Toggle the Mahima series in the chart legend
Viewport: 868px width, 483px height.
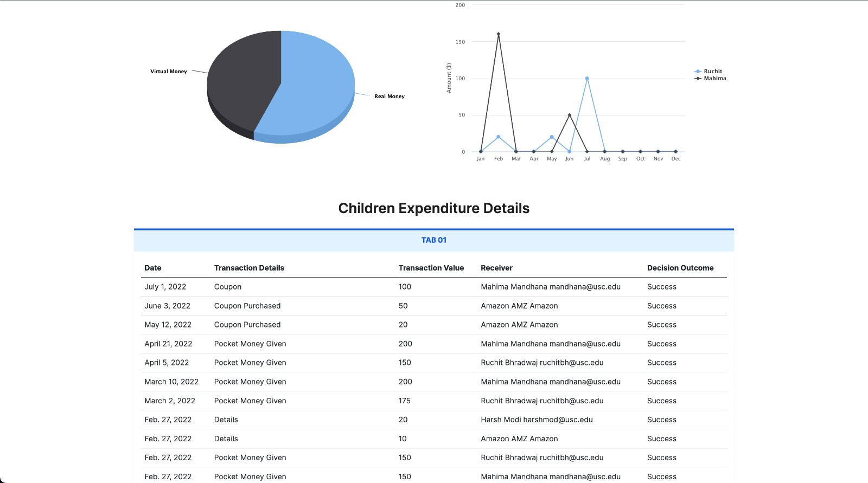pyautogui.click(x=710, y=78)
